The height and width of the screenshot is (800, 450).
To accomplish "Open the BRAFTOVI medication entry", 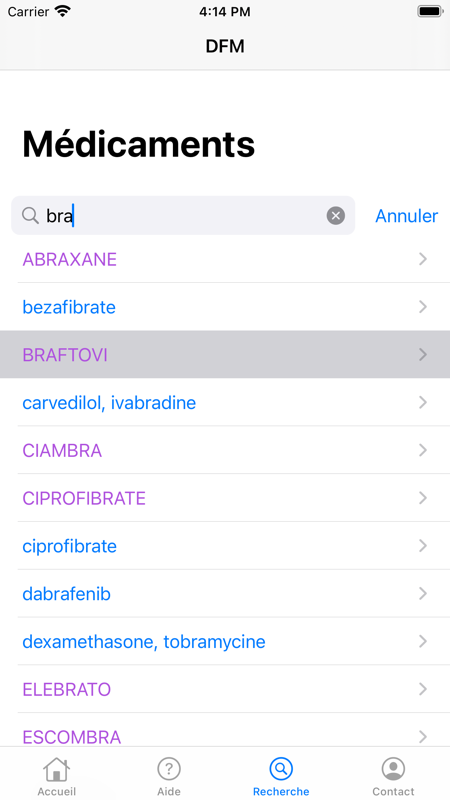I will click(x=225, y=355).
